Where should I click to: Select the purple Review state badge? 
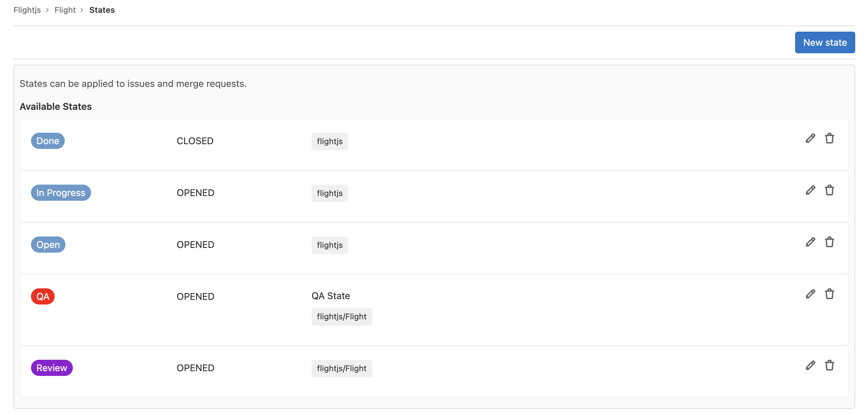[52, 368]
